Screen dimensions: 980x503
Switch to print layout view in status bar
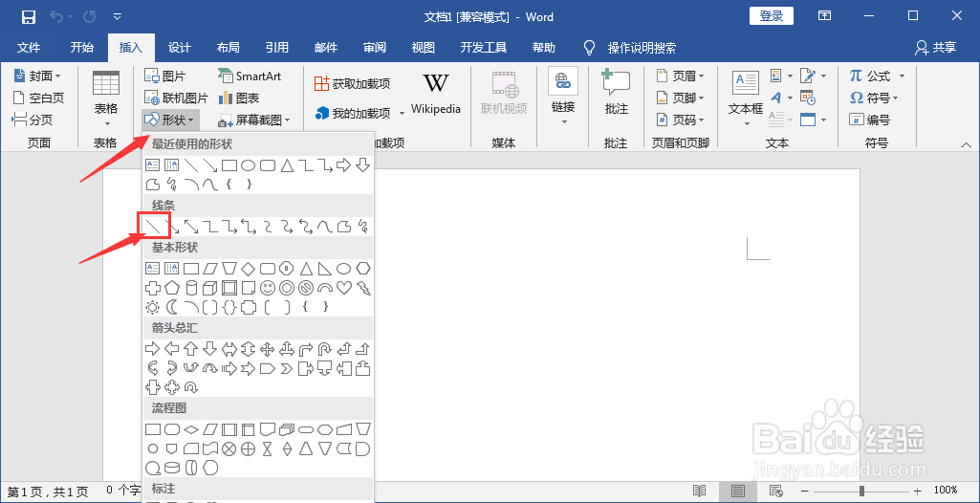738,491
